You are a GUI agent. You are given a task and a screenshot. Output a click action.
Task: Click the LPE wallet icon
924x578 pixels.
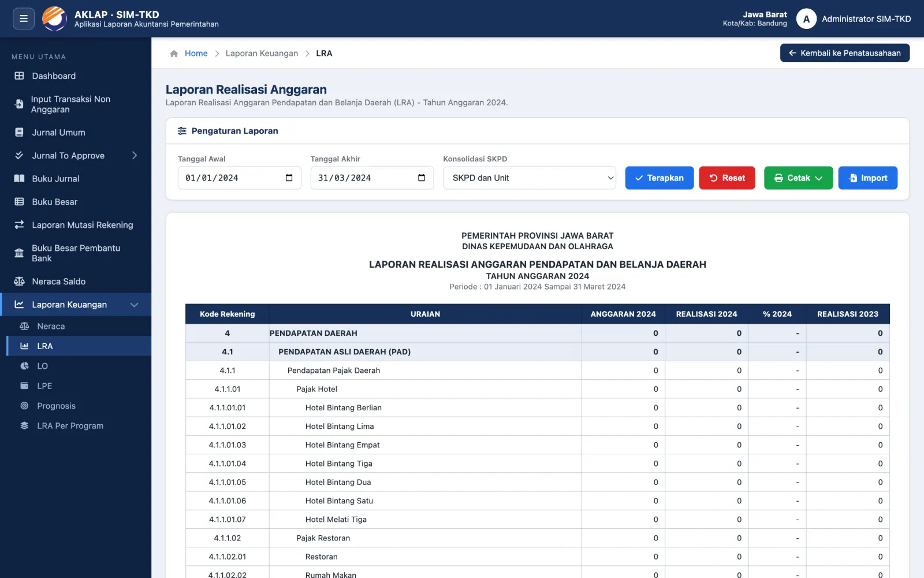click(x=24, y=386)
